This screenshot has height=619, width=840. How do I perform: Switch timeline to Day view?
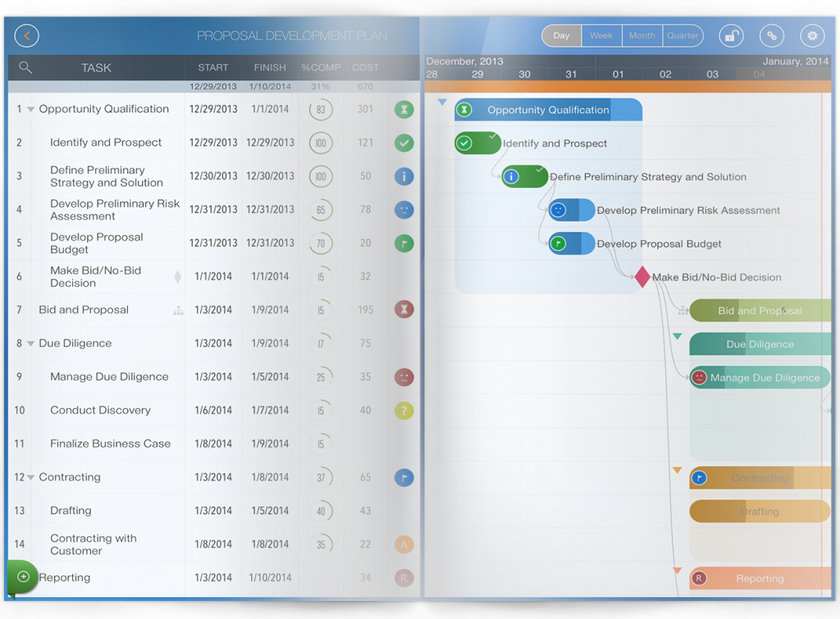tap(561, 36)
